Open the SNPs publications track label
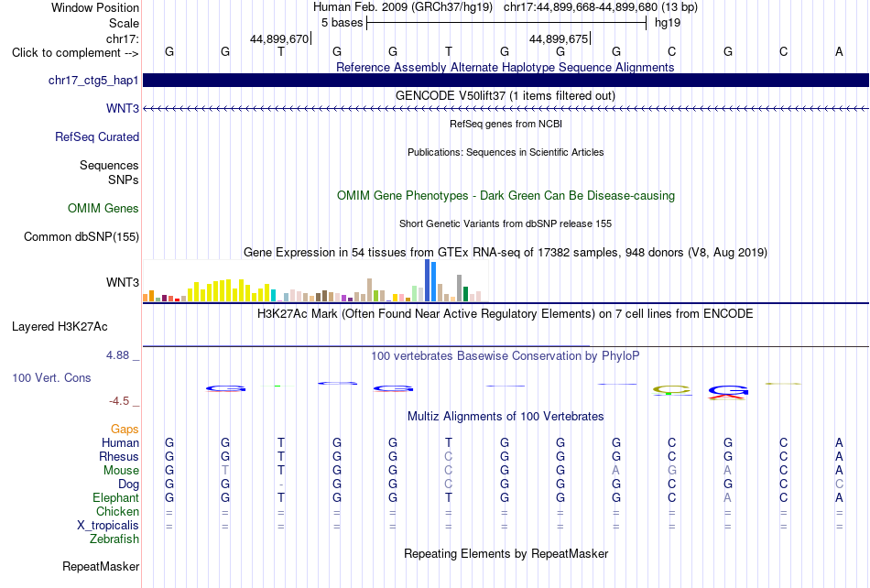Screen dimensions: 870x588 click(124, 180)
